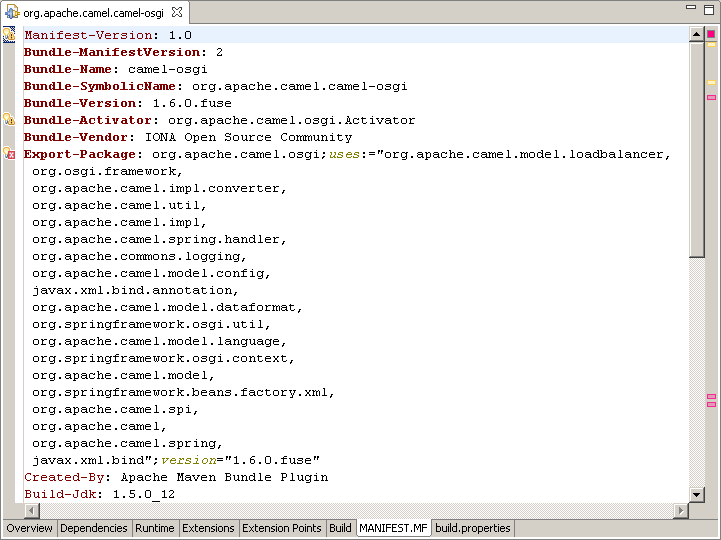Click the warning marker beside Manifest-Version line
721x540 pixels.
click(9, 35)
